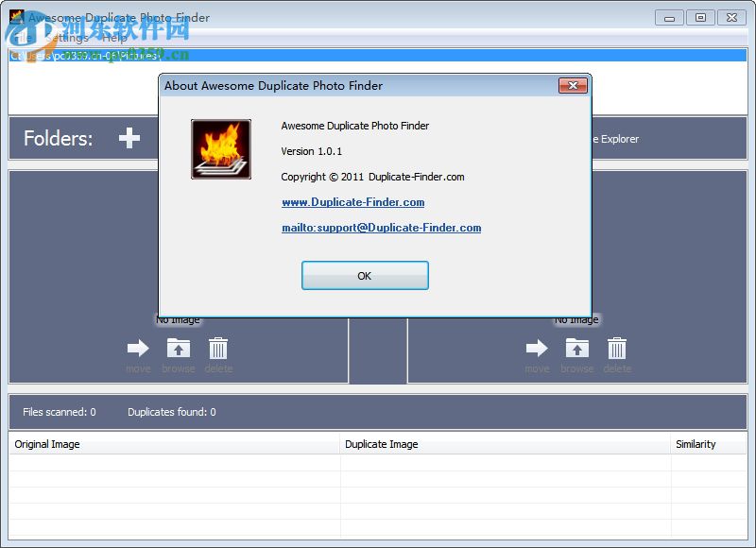756x548 pixels.
Task: Delete left image with trash icon
Action: [x=218, y=349]
